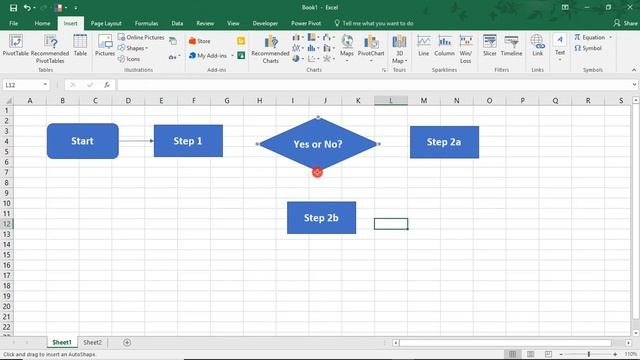The width and height of the screenshot is (640, 360).
Task: Open the Name Box dropdown
Action: [45, 85]
